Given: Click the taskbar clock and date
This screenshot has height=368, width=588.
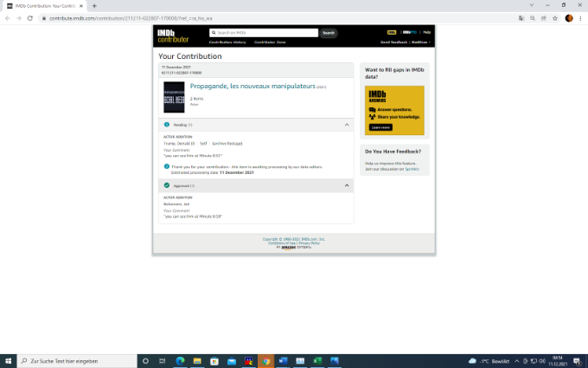Looking at the screenshot, I should 558,361.
